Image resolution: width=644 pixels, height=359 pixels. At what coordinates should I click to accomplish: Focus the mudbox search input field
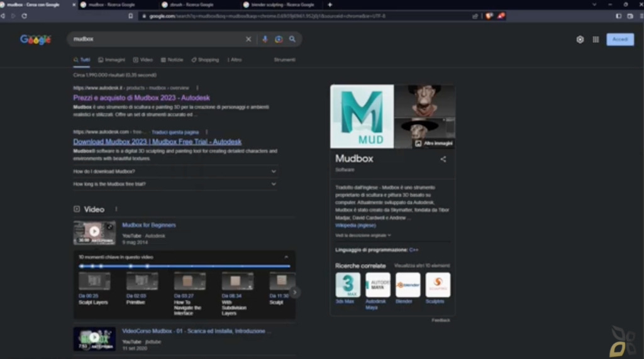(157, 39)
